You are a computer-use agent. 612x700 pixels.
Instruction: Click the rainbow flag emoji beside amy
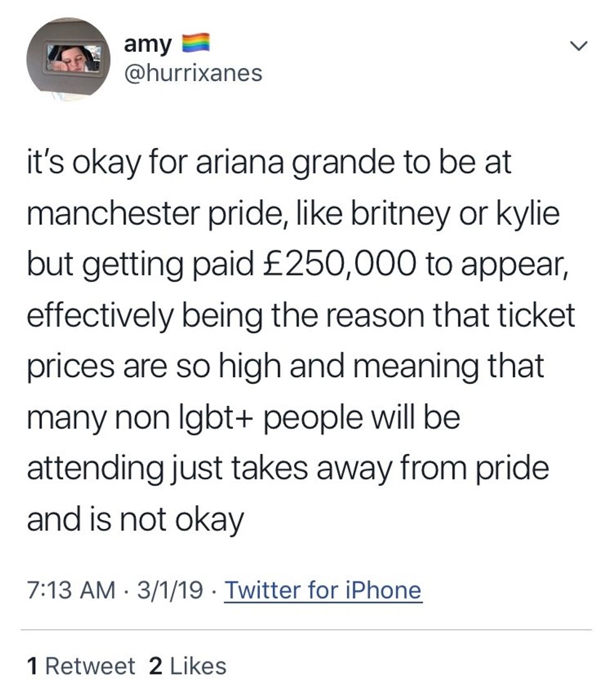coord(194,44)
